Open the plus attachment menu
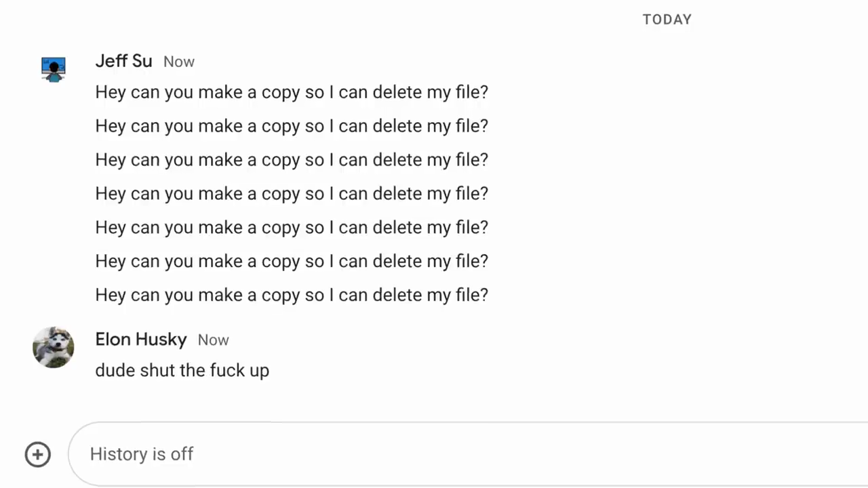Viewport: 868px width, 488px height. [x=38, y=454]
